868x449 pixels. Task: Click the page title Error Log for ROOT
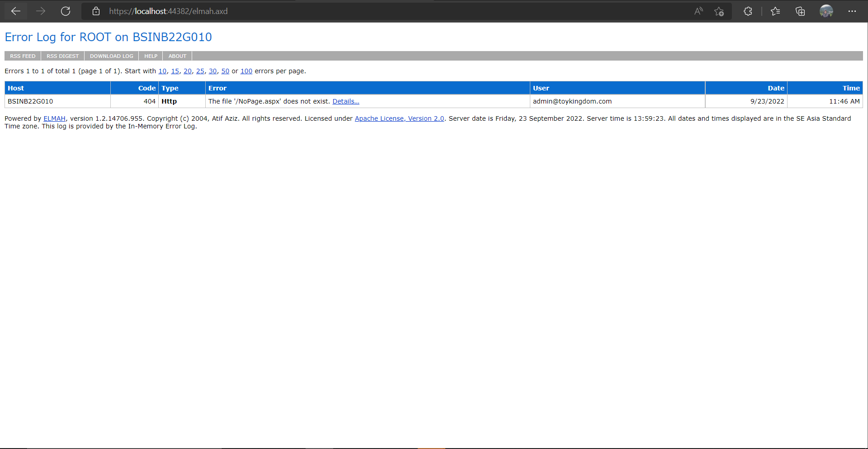point(108,37)
